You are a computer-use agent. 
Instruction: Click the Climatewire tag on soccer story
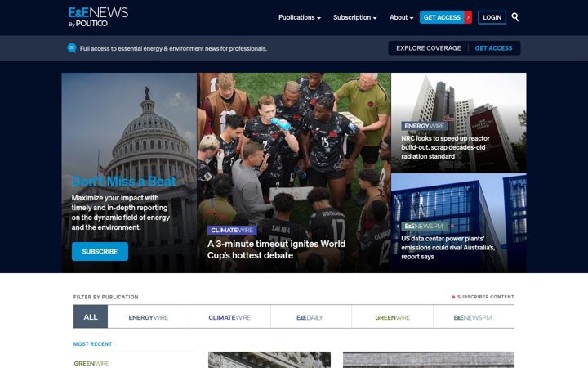point(232,230)
